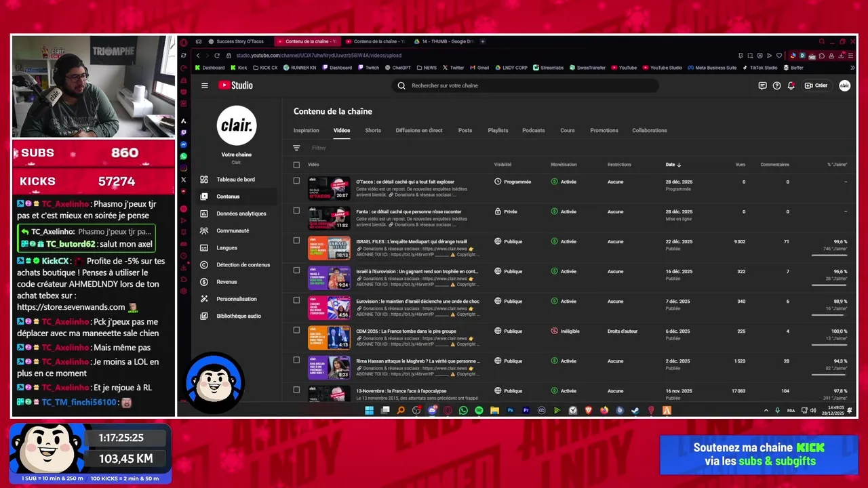This screenshot has width=868, height=488.
Task: Click the J'aime bar of Rima Hassan video
Action: coord(829,375)
